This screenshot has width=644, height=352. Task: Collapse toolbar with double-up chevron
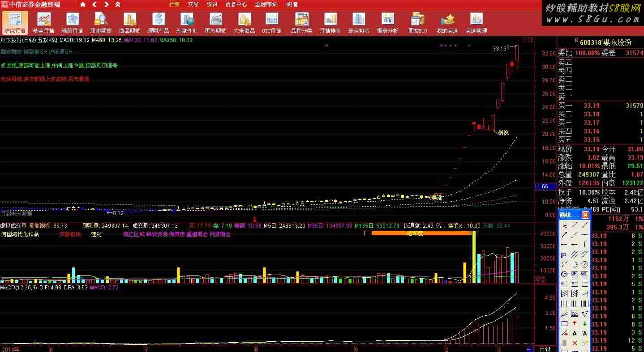[118, 4]
